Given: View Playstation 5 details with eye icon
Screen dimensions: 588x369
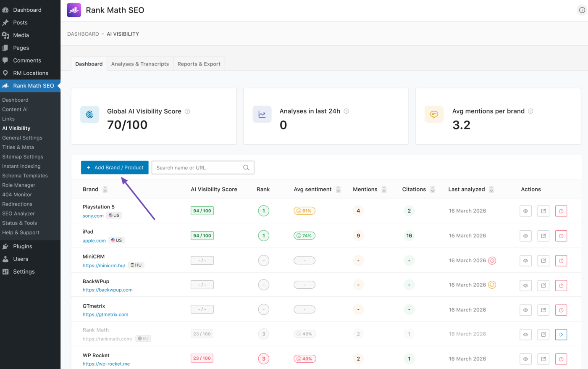Looking at the screenshot, I should tap(525, 211).
